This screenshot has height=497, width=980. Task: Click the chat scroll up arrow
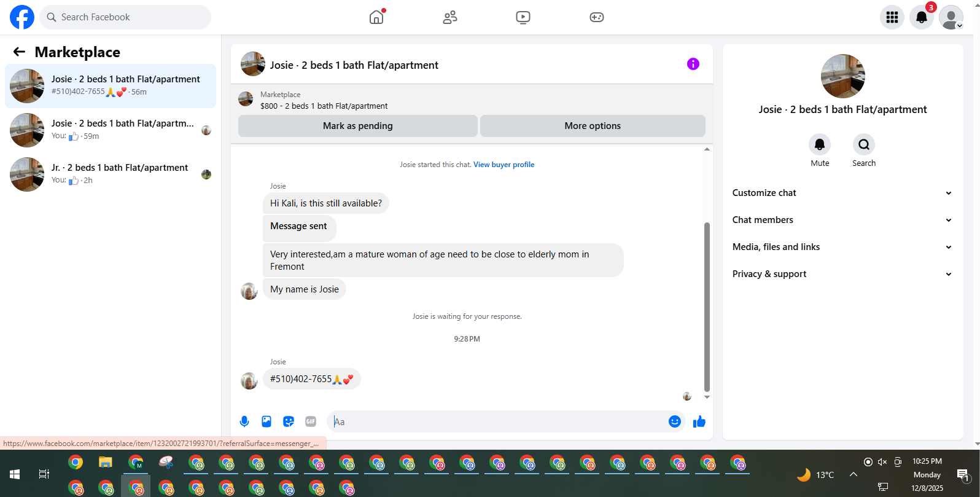pos(707,149)
